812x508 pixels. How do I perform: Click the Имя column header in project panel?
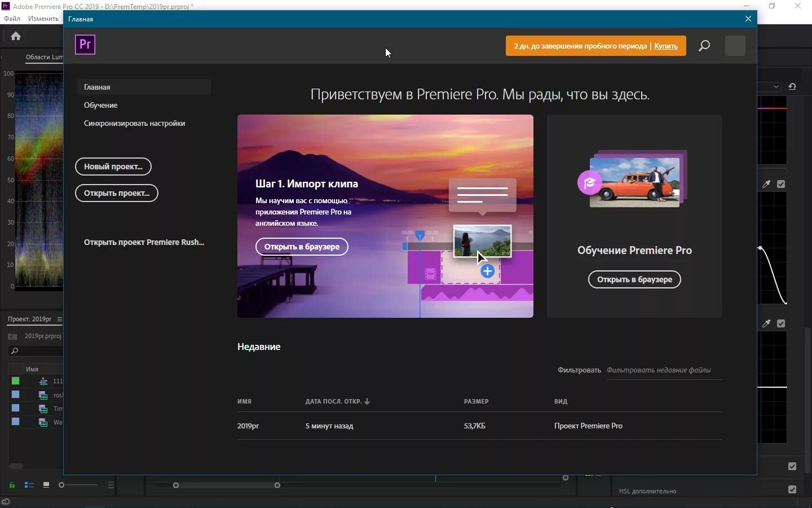point(32,369)
